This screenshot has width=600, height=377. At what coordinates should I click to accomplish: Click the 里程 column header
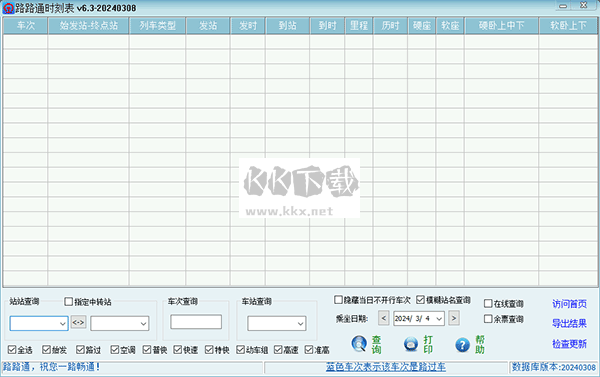pos(359,26)
